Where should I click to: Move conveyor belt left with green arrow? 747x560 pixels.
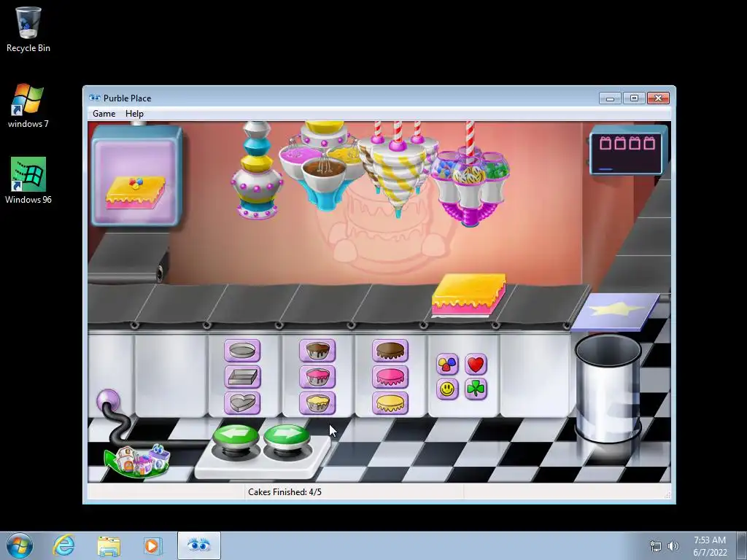pos(236,437)
